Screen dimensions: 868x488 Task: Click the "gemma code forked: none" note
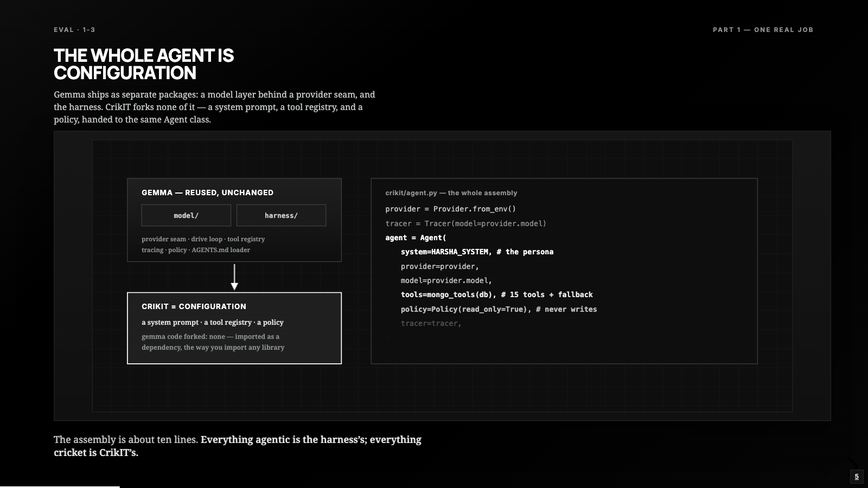point(213,342)
